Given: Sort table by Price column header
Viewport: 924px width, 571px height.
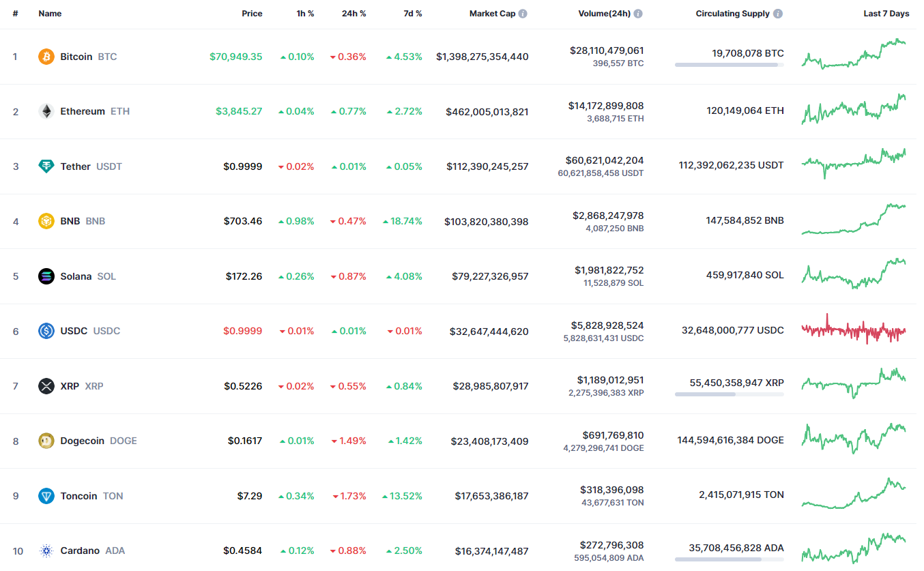Looking at the screenshot, I should (252, 14).
